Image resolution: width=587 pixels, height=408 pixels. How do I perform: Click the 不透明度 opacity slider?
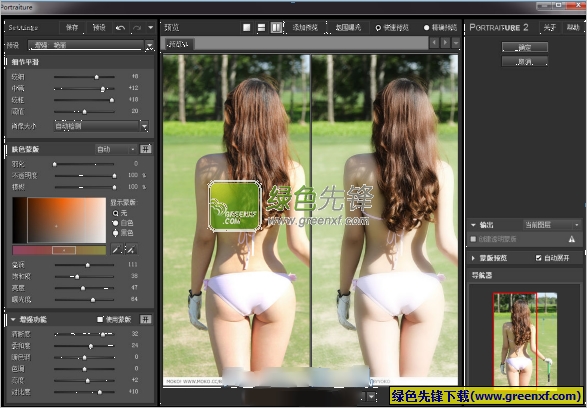tap(85, 176)
